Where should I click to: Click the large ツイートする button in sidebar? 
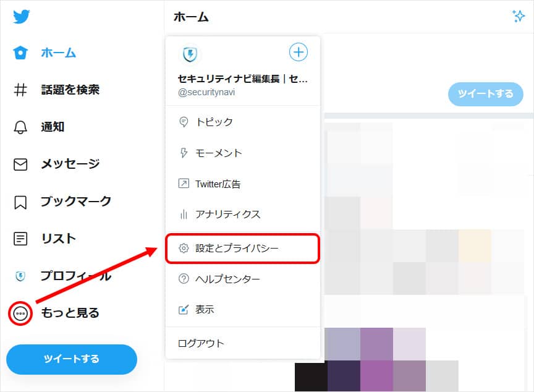click(x=72, y=359)
